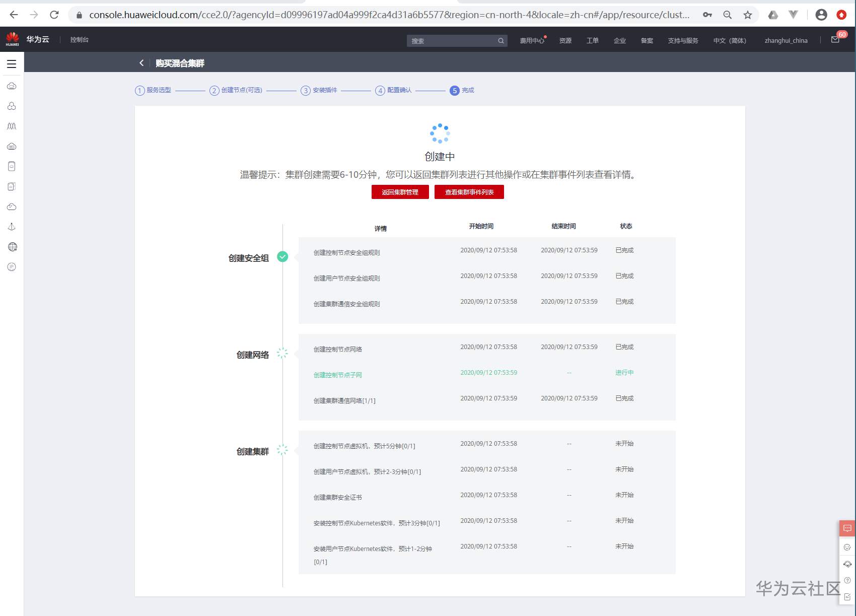856x616 pixels.
Task: Open the browser profile avatar icon
Action: pos(821,15)
